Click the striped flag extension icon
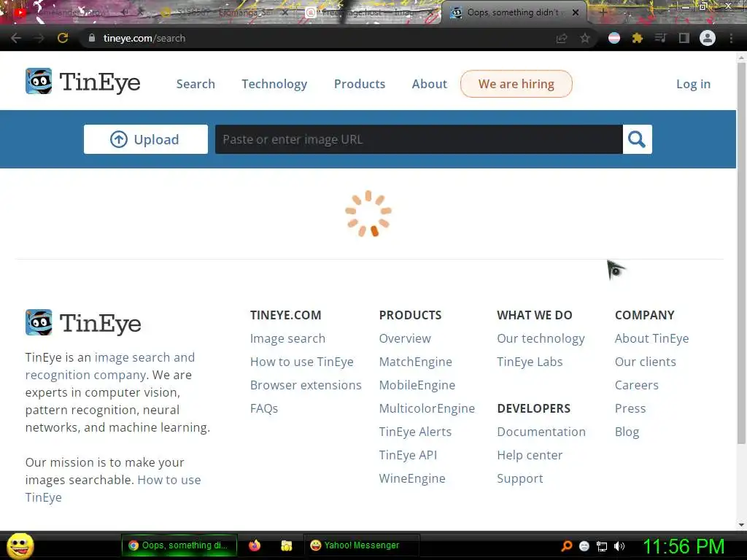This screenshot has height=560, width=747. point(614,38)
